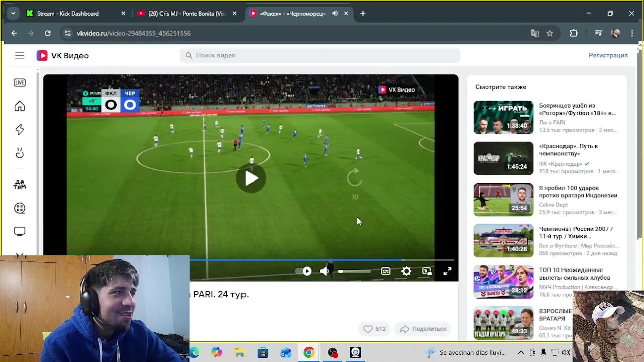Like the video with heart 512
Viewport: 644px width, 362px height.
click(374, 329)
